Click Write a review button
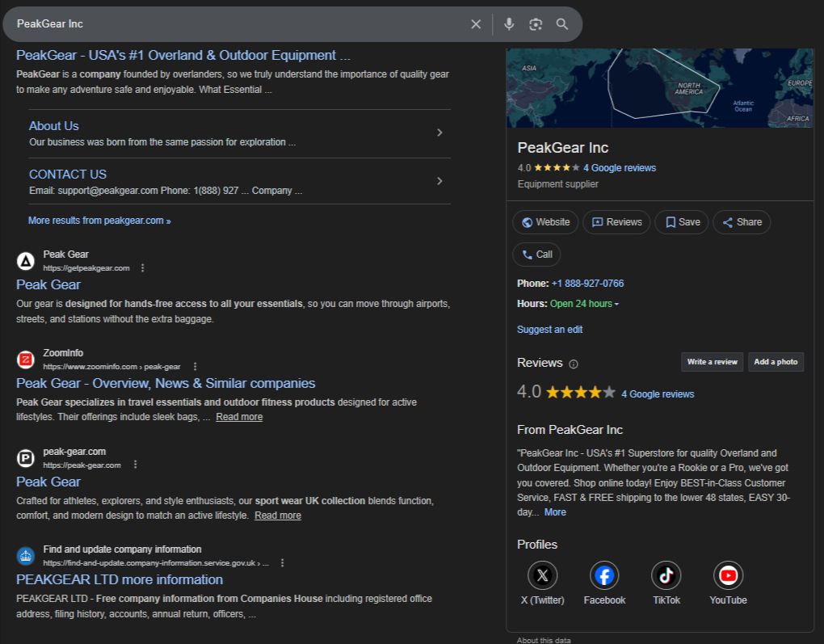The height and width of the screenshot is (644, 824). point(712,362)
